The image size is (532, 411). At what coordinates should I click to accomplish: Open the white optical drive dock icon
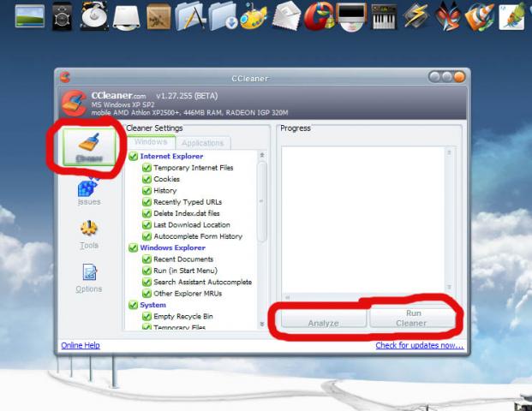[126, 17]
